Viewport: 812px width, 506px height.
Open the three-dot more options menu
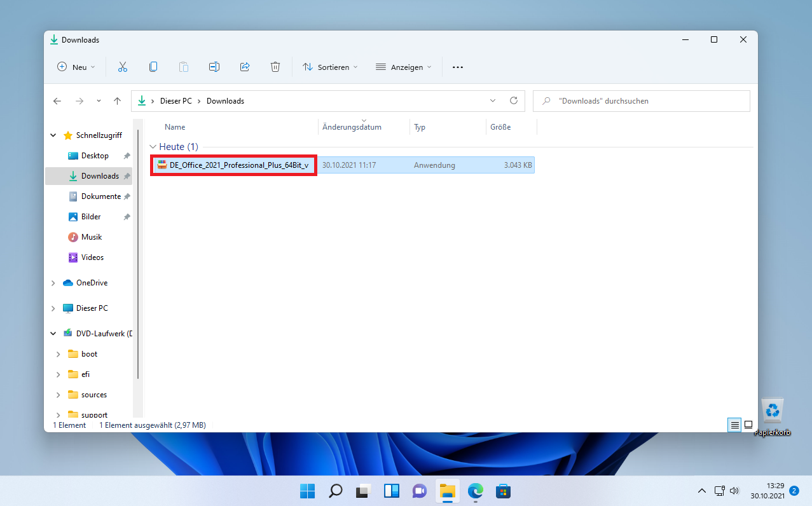[458, 67]
